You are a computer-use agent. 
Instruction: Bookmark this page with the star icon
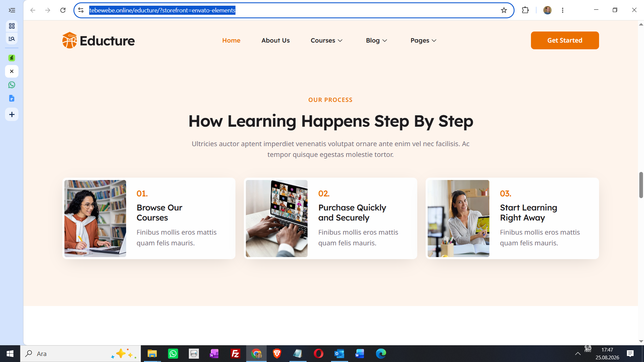point(504,10)
